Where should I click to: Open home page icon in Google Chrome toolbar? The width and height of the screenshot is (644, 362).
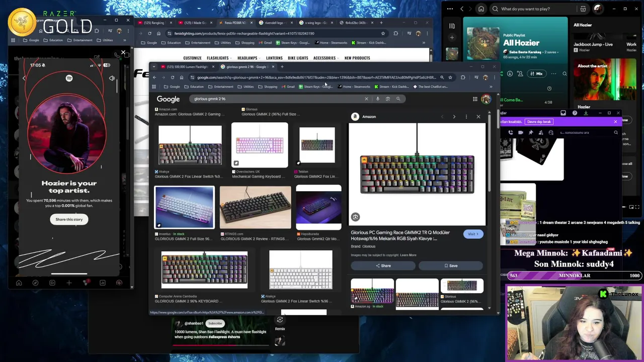pyautogui.click(x=181, y=77)
